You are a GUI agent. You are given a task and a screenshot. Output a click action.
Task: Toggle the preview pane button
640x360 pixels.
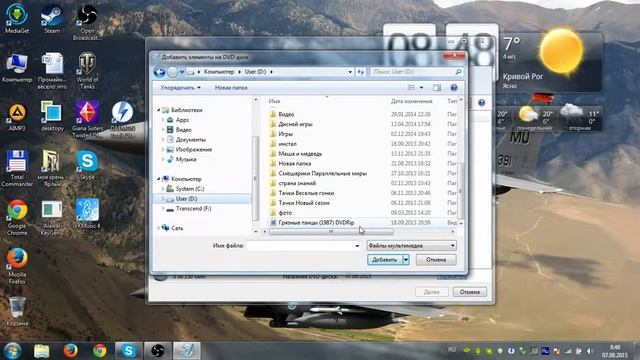point(437,88)
